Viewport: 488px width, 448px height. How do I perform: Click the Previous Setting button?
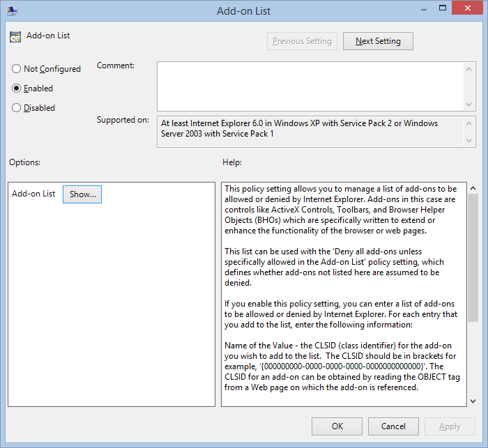pyautogui.click(x=302, y=41)
